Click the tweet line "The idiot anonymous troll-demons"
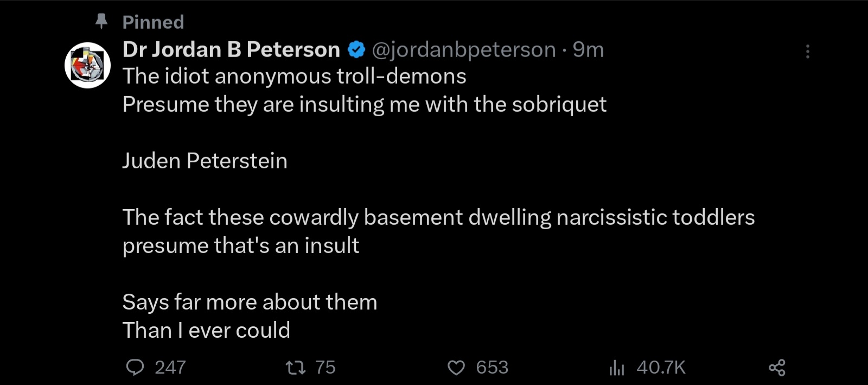Screen dimensions: 868x385 (294, 76)
